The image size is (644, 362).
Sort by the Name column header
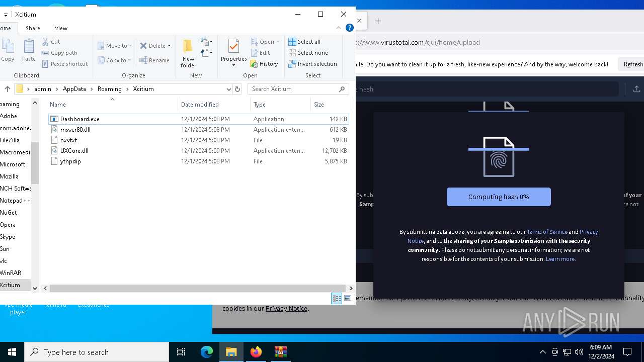click(x=112, y=105)
